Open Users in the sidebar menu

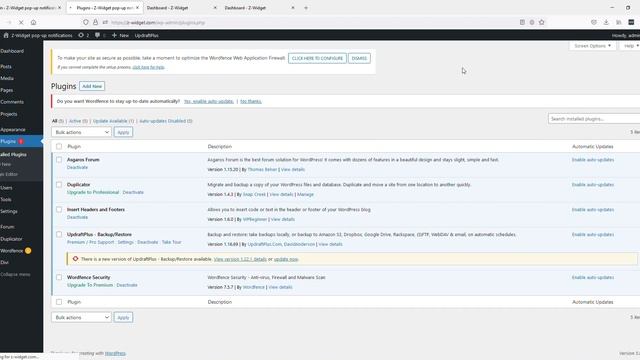point(7,188)
